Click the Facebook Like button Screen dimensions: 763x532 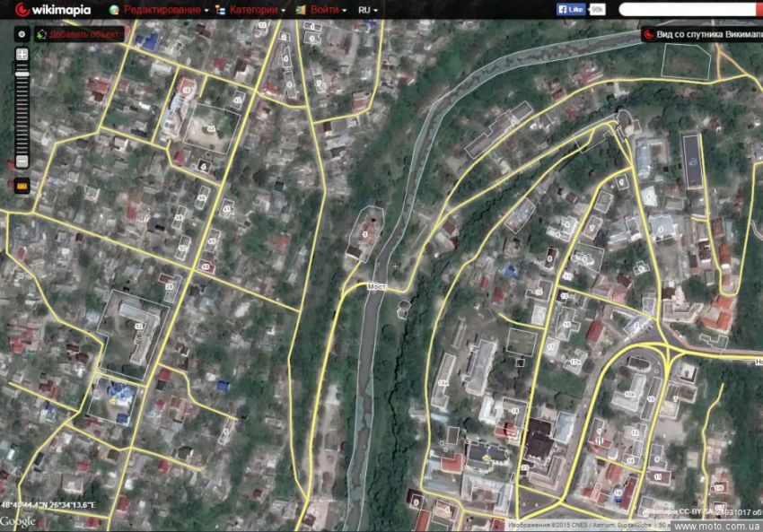(x=570, y=9)
